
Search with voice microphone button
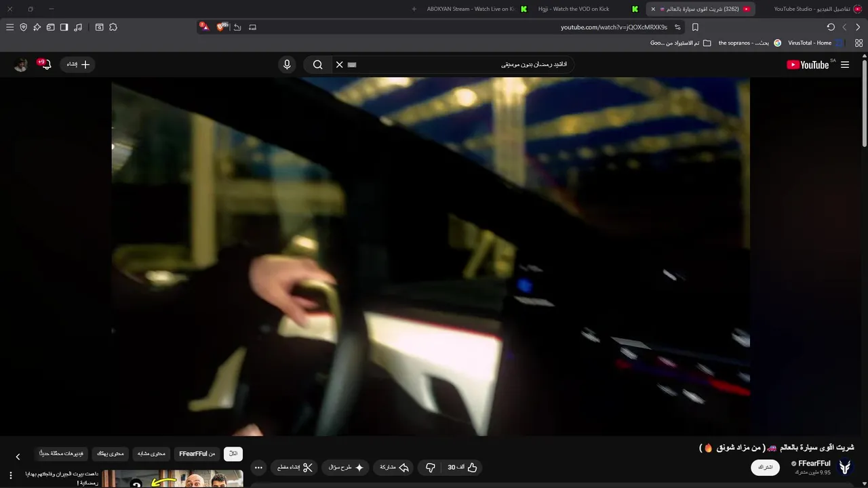click(x=287, y=64)
